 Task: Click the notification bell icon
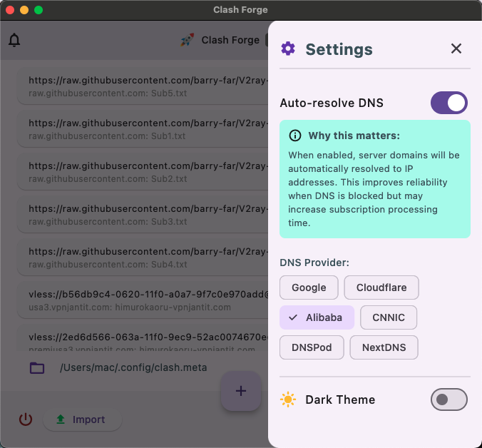pyautogui.click(x=14, y=40)
